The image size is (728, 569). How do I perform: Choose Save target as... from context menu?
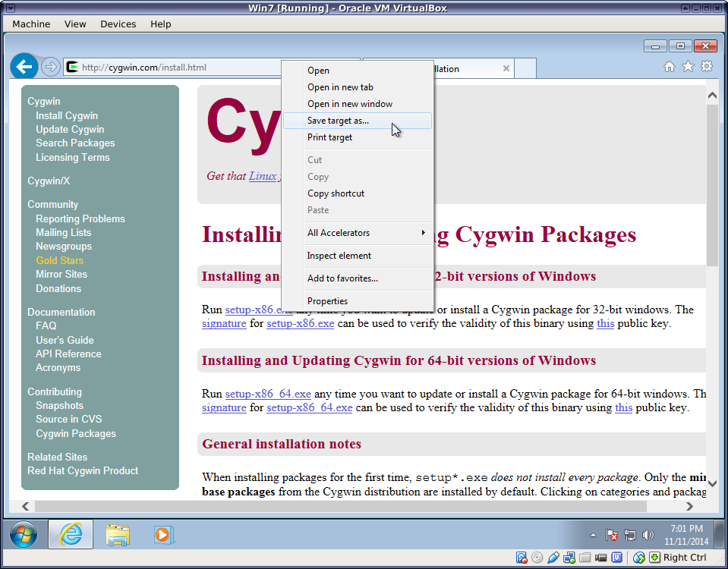(x=357, y=121)
